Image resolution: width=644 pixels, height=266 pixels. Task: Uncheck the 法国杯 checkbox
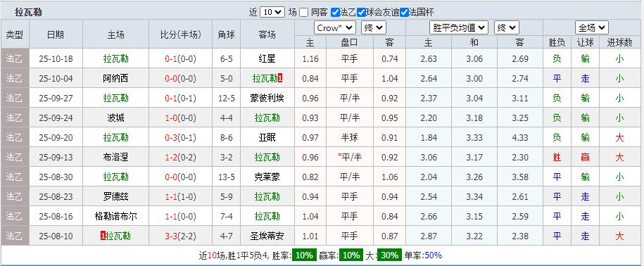[x=404, y=13]
